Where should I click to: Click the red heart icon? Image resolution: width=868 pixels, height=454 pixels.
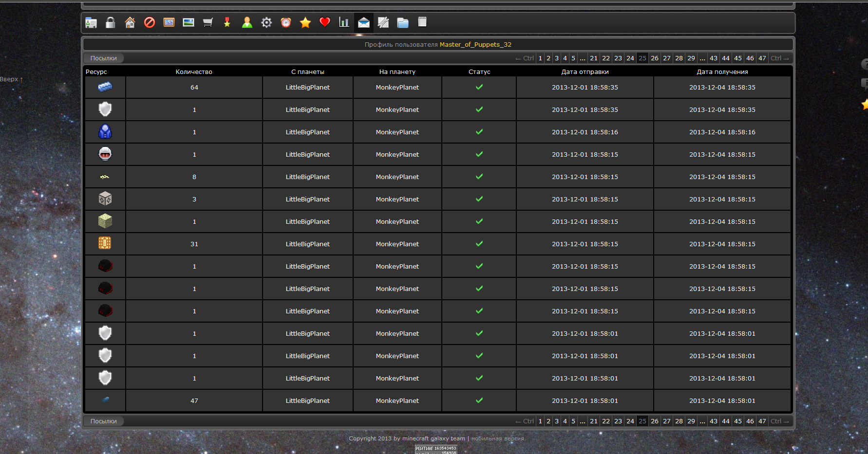point(325,22)
